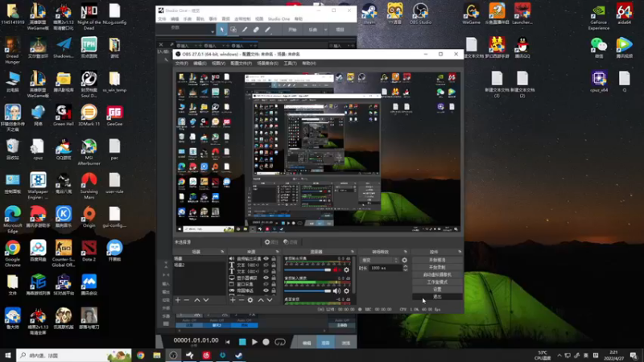
Task: Expand the 乐曲 dropdown arrow in Studio One
Action: (x=325, y=30)
